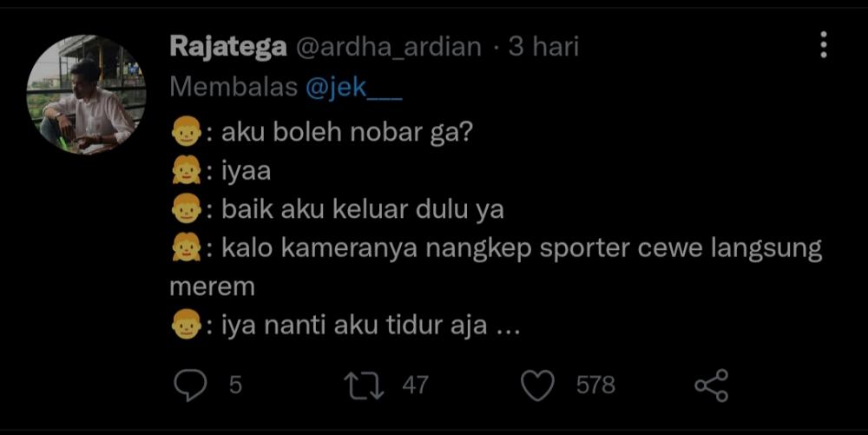Screen dimensions: 868x435
Task: Open the three-dot more options menu
Action: [x=824, y=45]
